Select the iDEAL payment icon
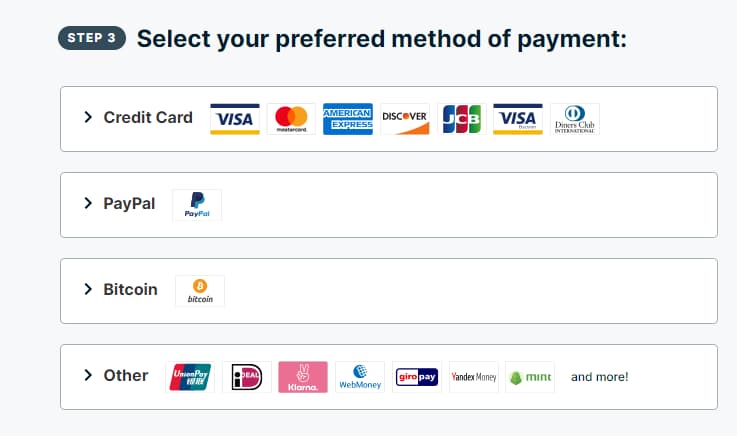Viewport: 737px width, 436px height. pyautogui.click(x=246, y=377)
